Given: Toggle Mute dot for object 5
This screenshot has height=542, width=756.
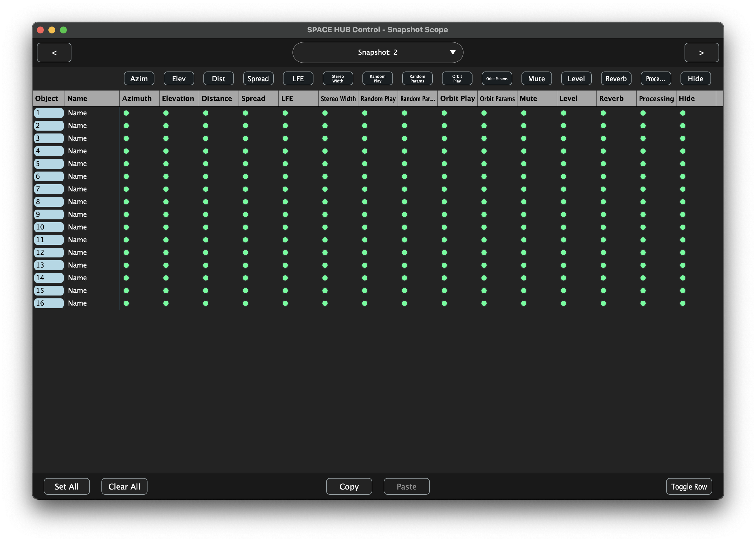Looking at the screenshot, I should point(524,164).
